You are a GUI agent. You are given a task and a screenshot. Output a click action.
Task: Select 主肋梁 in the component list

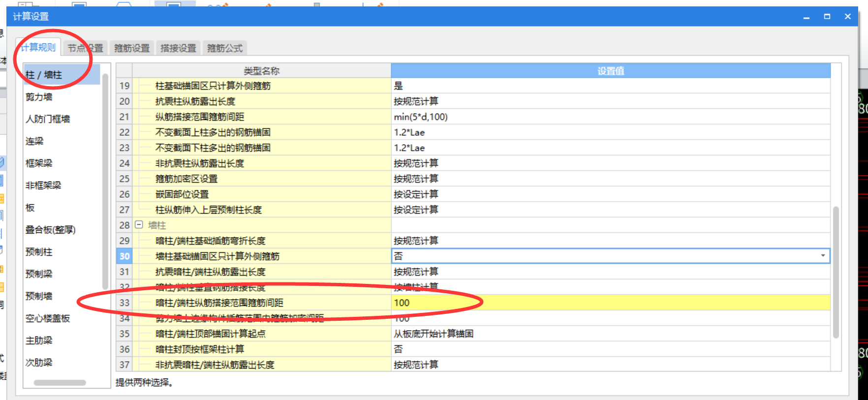click(39, 340)
